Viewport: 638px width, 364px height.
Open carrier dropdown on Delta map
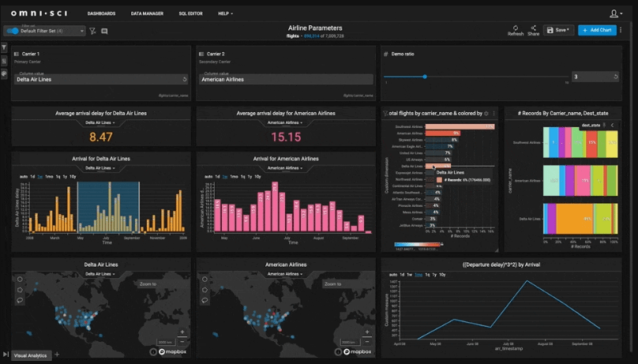100,274
